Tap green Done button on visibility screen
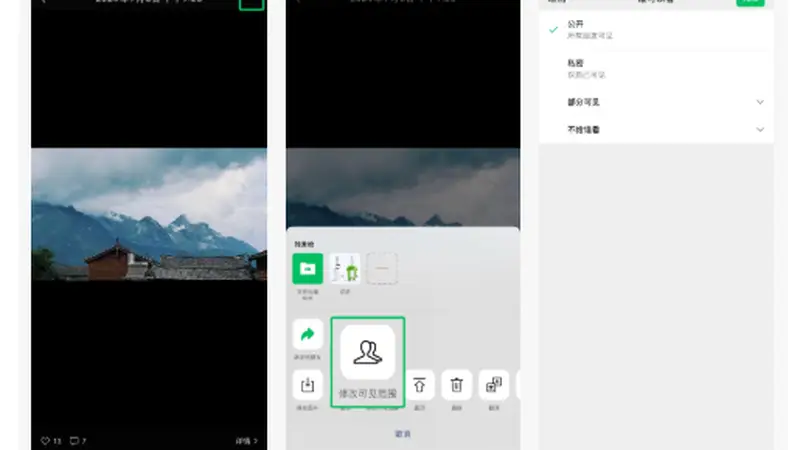This screenshot has width=800, height=450. tap(750, 2)
